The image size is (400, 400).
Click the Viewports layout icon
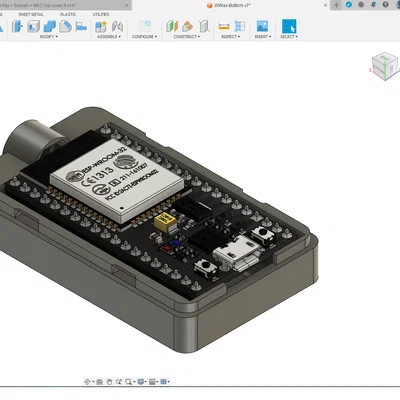pyautogui.click(x=163, y=382)
